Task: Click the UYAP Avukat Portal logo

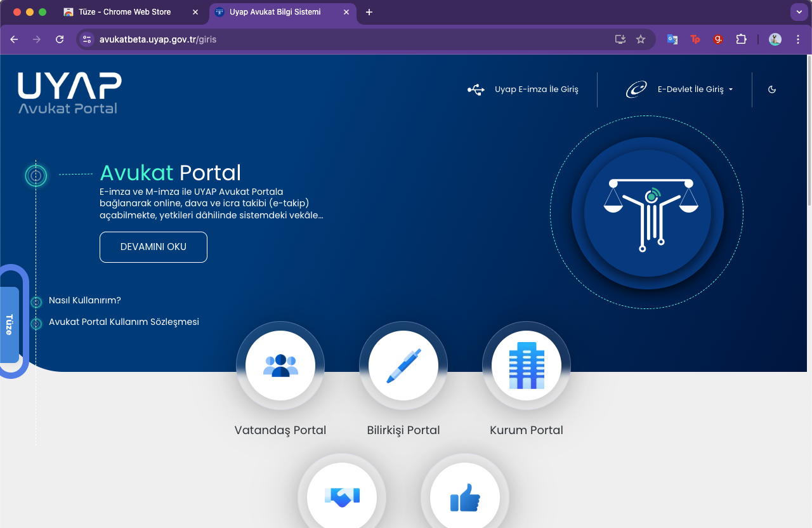Action: (70, 93)
